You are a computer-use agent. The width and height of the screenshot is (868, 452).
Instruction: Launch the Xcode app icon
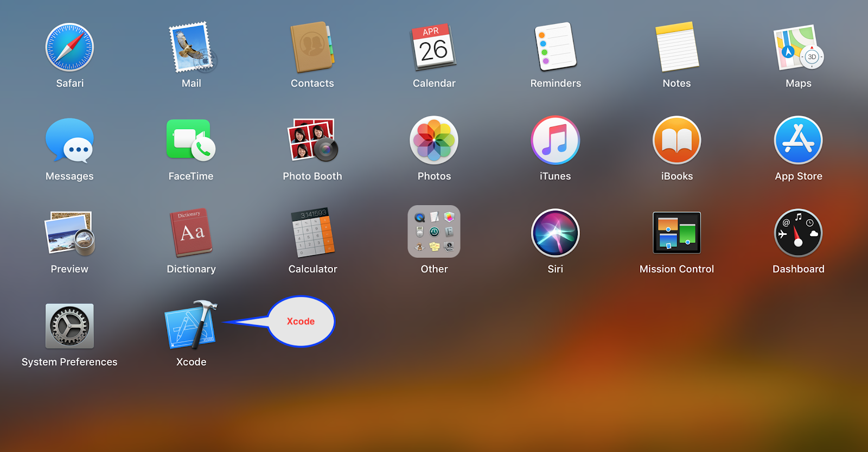coord(191,325)
